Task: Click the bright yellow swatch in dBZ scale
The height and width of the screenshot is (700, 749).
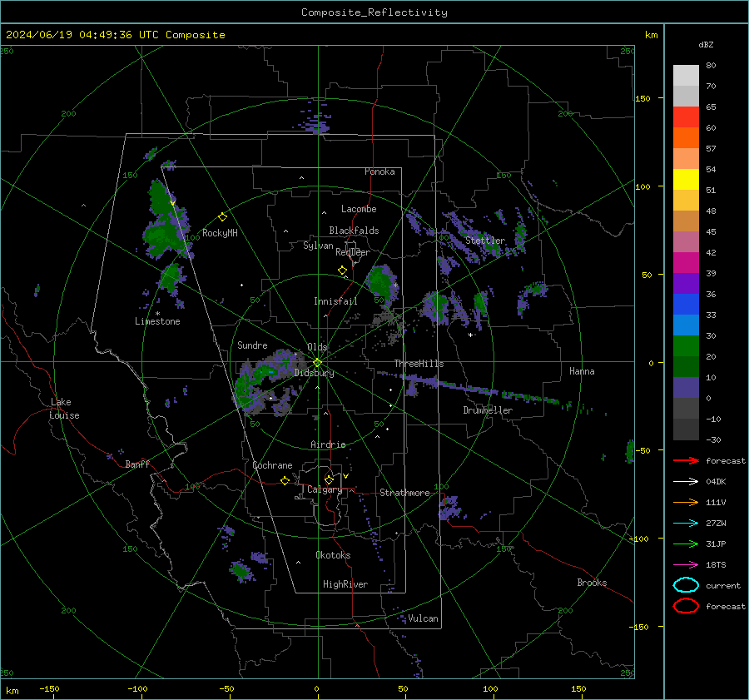Action: point(686,179)
